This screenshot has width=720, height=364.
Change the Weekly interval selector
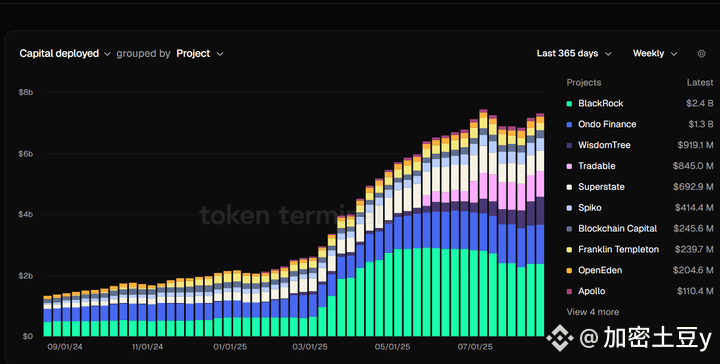tap(655, 54)
